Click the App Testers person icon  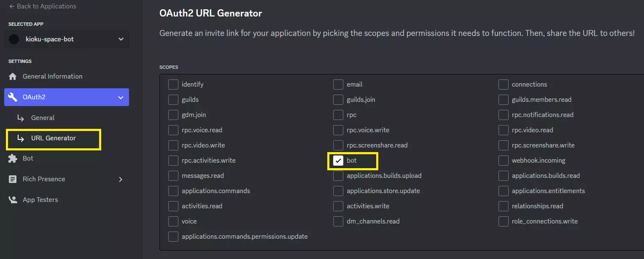pyautogui.click(x=13, y=200)
